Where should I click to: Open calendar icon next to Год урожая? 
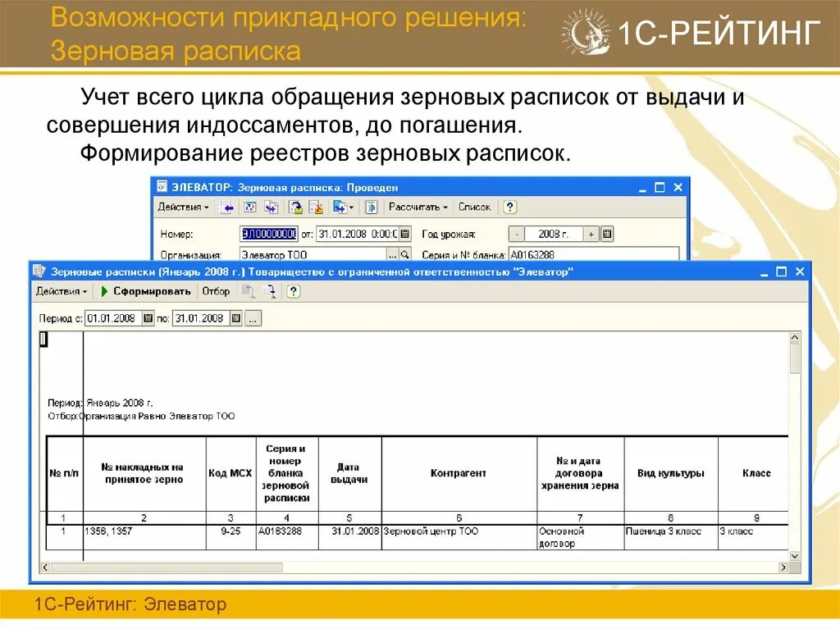[x=606, y=234]
